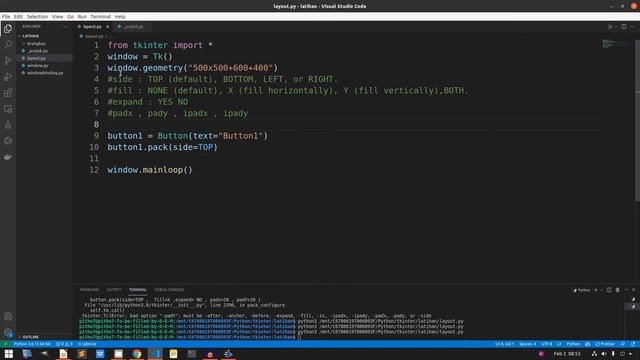Kill terminal with trash icon
The width and height of the screenshot is (640, 360).
pyautogui.click(x=618, y=290)
